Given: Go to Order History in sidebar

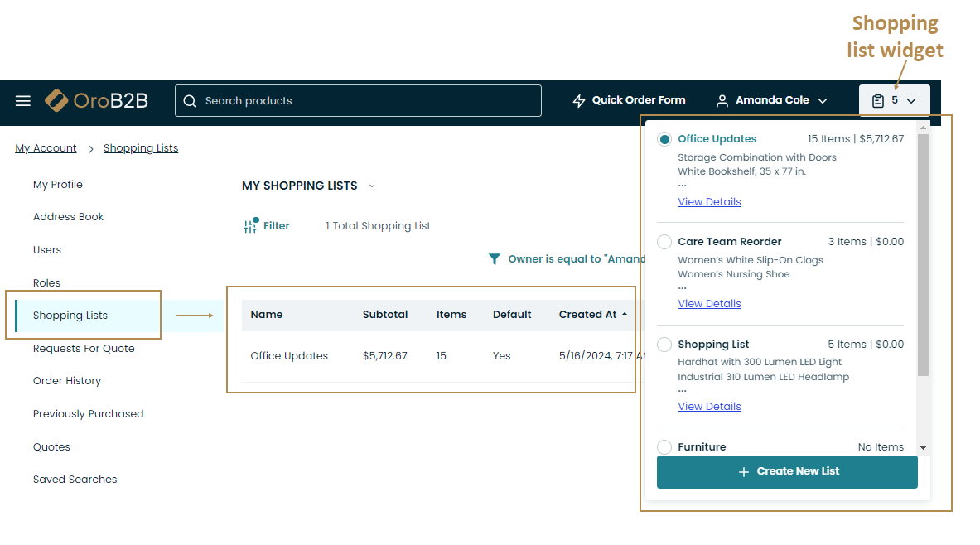Looking at the screenshot, I should point(67,381).
